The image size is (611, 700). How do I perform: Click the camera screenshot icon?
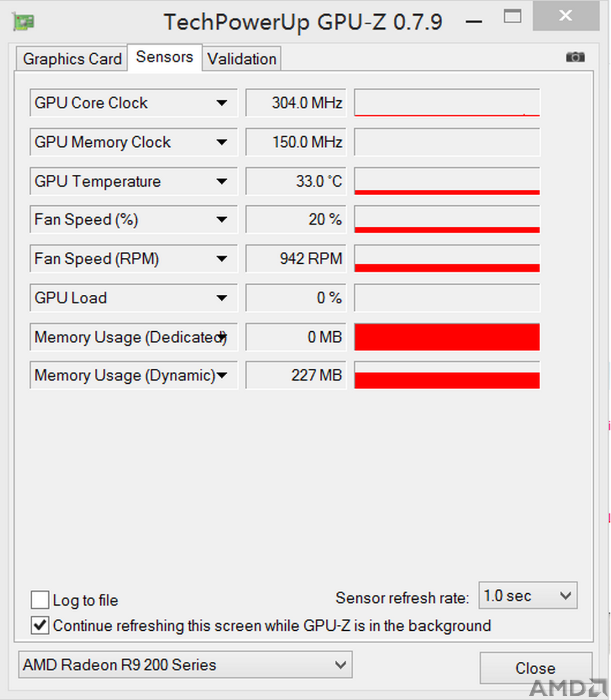point(575,57)
